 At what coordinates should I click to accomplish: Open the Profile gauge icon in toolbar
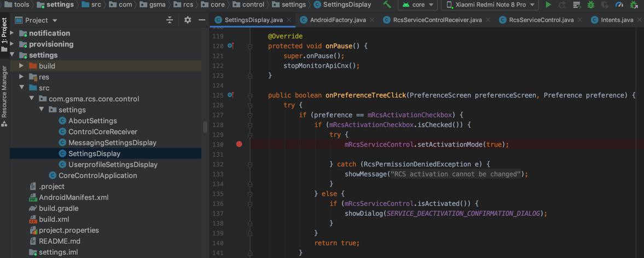[x=619, y=5]
